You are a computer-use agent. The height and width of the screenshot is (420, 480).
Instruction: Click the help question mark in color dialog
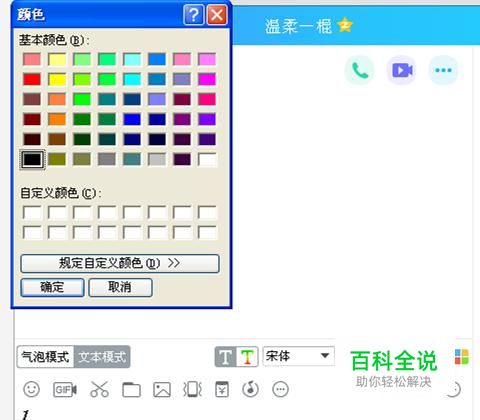coord(194,15)
